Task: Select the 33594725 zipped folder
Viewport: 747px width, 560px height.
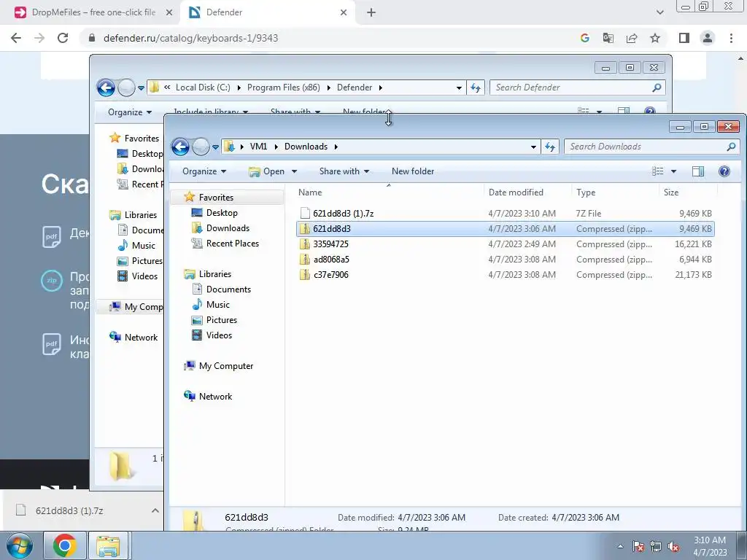Action: pyautogui.click(x=505, y=244)
